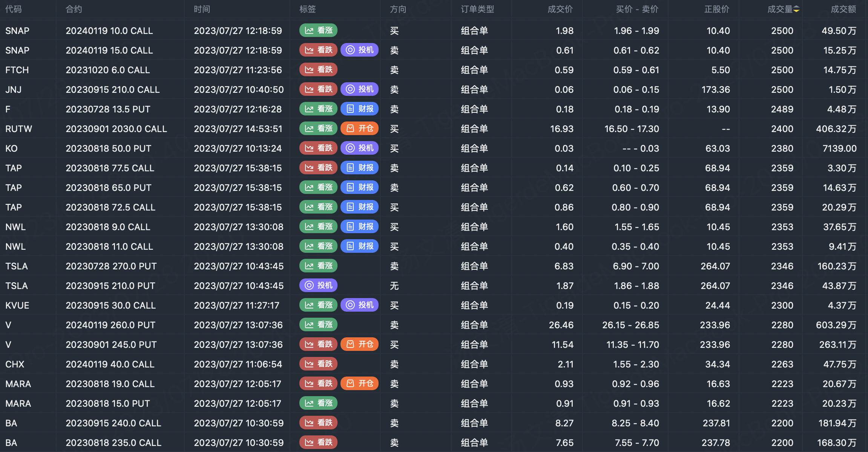Click the 买价 - 卖价 column header
The image size is (868, 452).
[637, 9]
